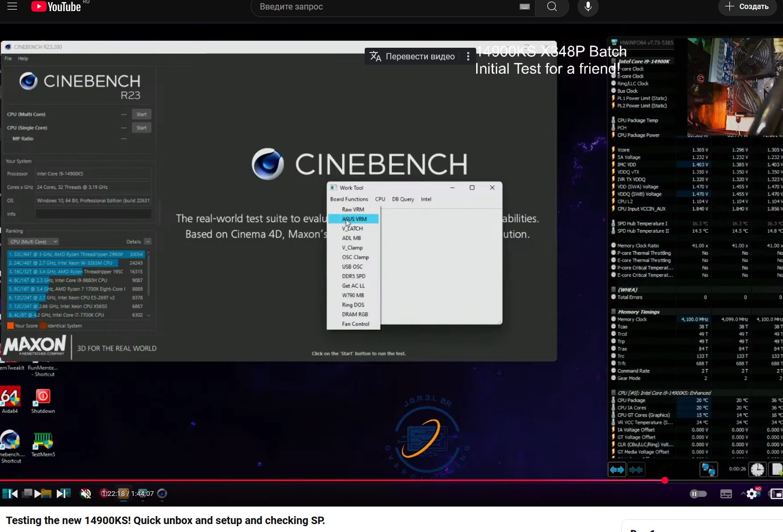Click HWiNFO expand columns arrows button
Viewport: 783px width, 532px height.
tap(617, 469)
